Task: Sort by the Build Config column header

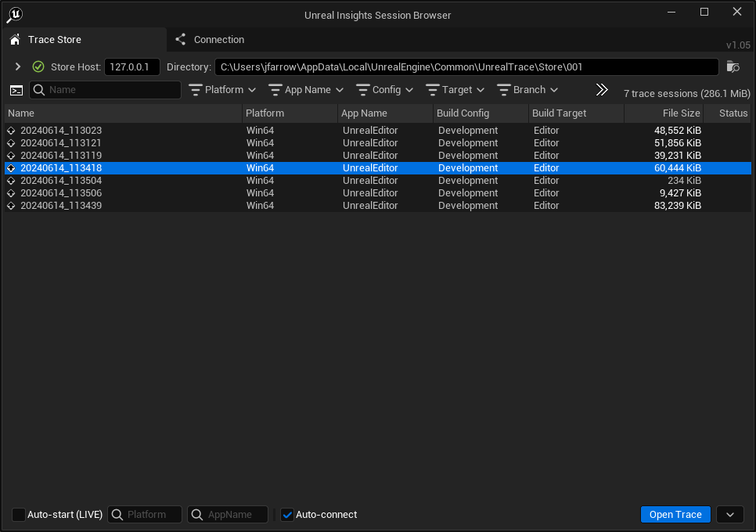Action: [x=481, y=113]
